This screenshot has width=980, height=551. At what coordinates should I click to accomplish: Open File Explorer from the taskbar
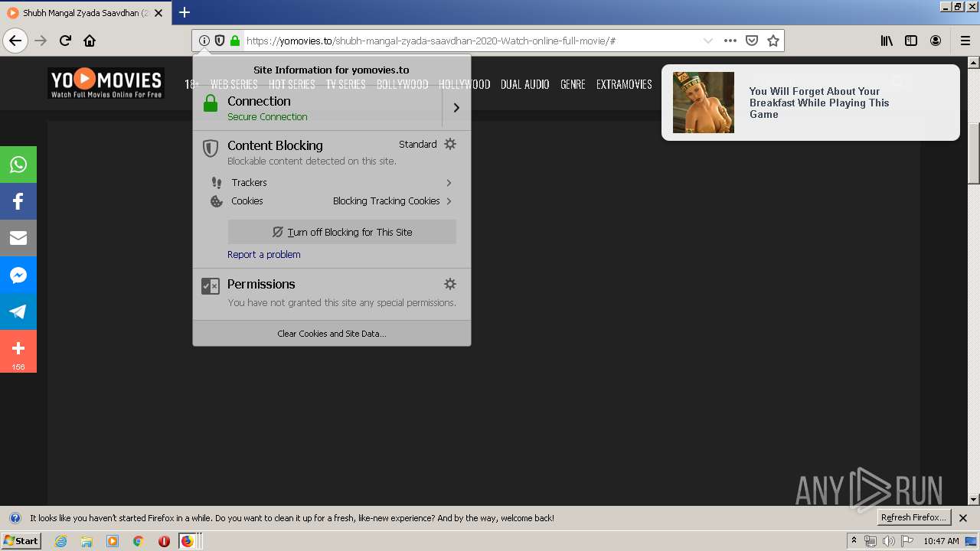(87, 541)
